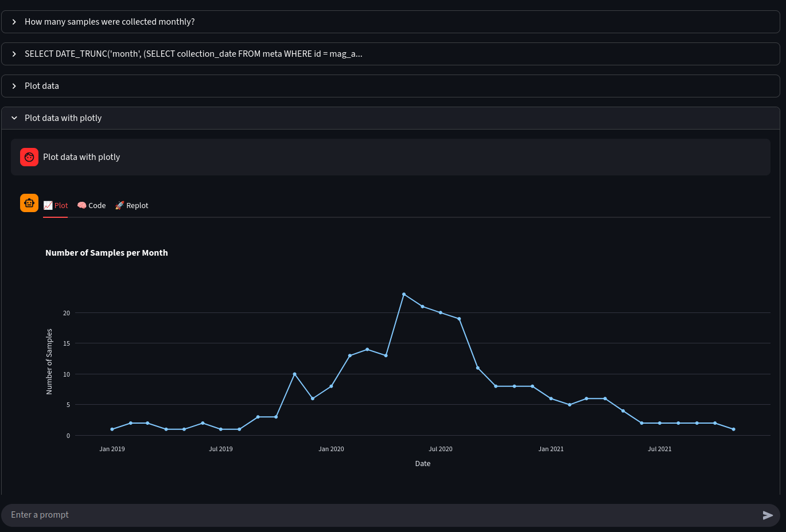
Task: Click the rocket emoji beside Replot
Action: [119, 205]
